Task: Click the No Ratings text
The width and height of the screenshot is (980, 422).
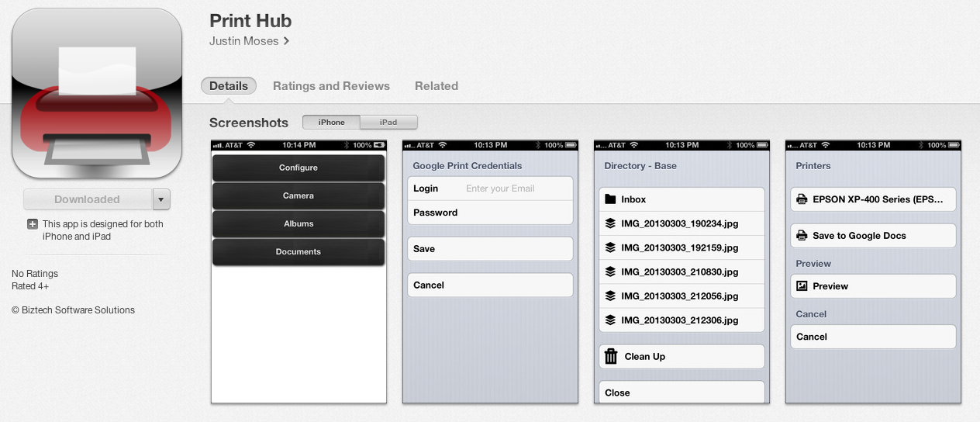Action: pos(35,274)
